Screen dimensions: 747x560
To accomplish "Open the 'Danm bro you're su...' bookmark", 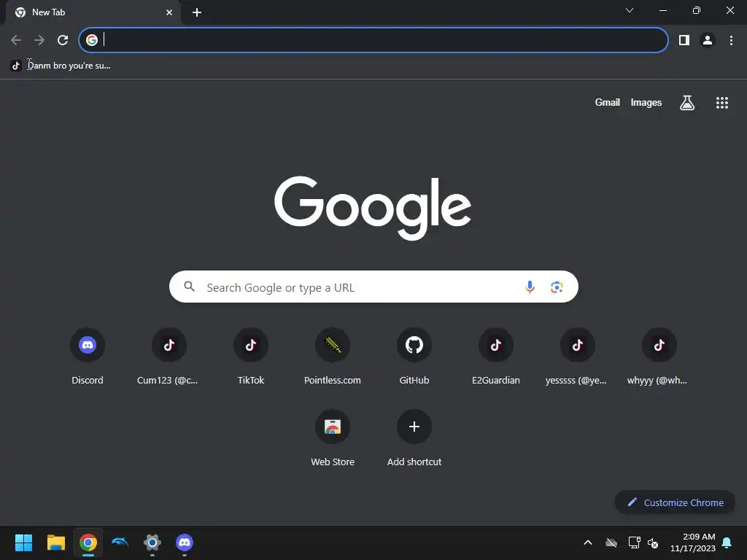I will point(61,66).
